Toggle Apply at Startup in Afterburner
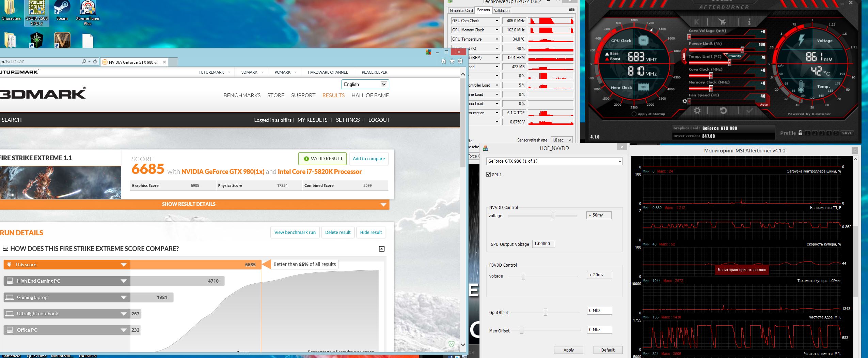Screen dimensions: 868x358 tap(634, 114)
